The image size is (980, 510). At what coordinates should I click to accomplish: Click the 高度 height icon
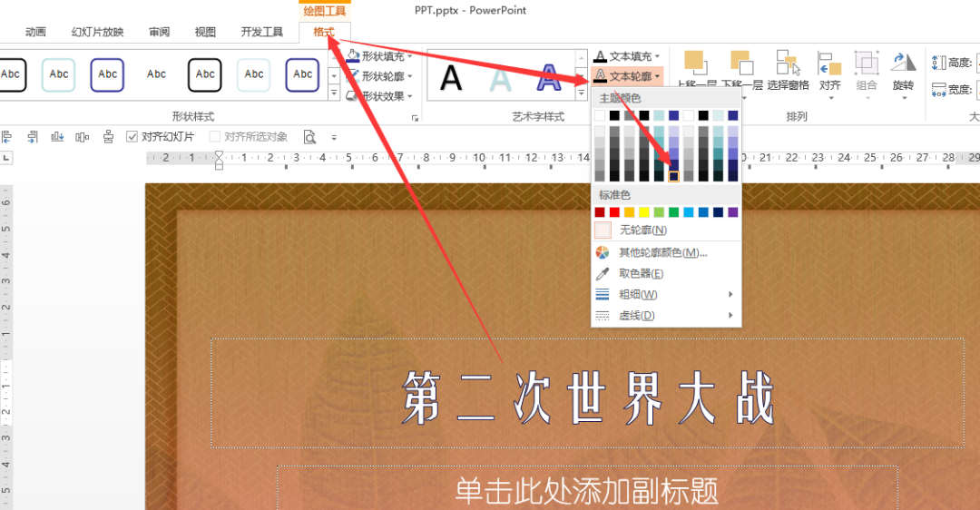tap(939, 63)
